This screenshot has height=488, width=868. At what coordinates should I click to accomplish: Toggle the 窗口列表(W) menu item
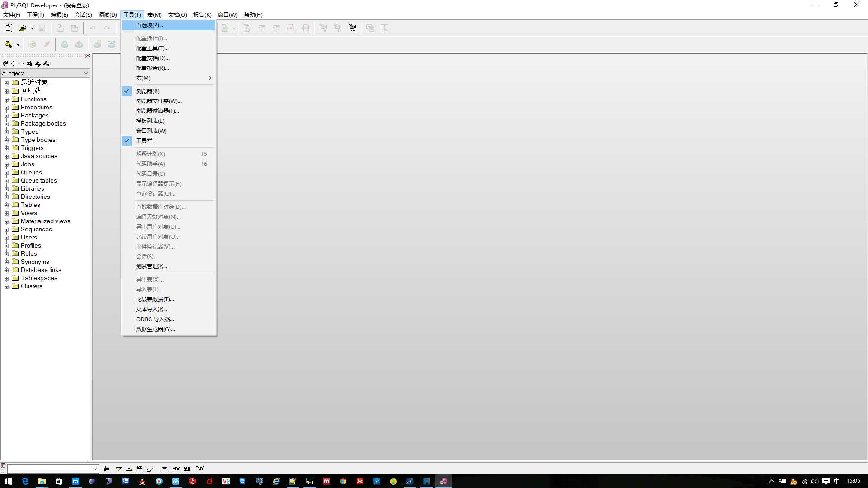pos(169,131)
